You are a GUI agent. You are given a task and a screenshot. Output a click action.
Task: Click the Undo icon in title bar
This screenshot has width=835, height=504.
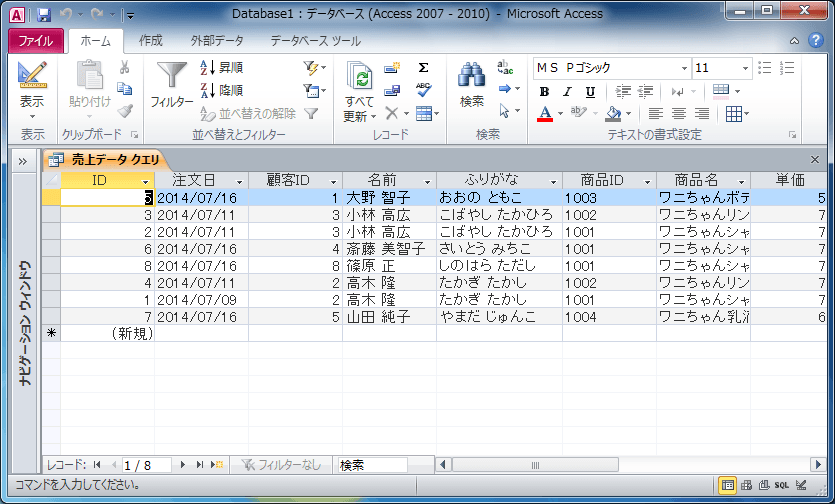point(66,14)
